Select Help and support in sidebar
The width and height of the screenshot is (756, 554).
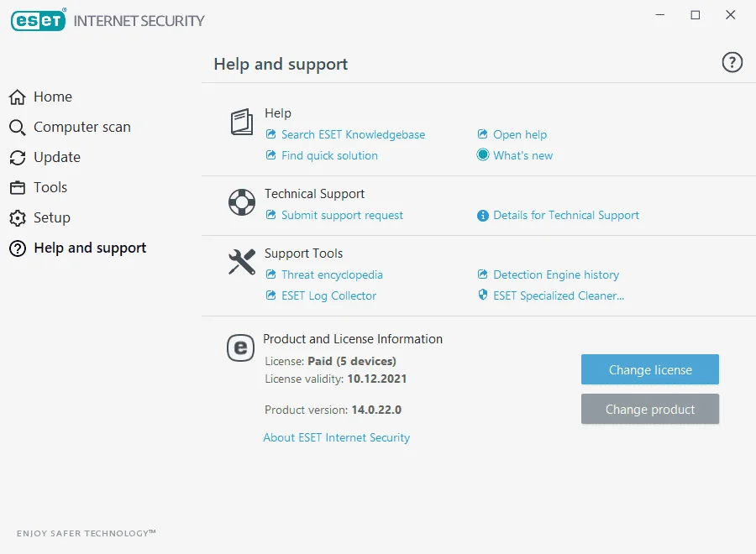(x=90, y=248)
